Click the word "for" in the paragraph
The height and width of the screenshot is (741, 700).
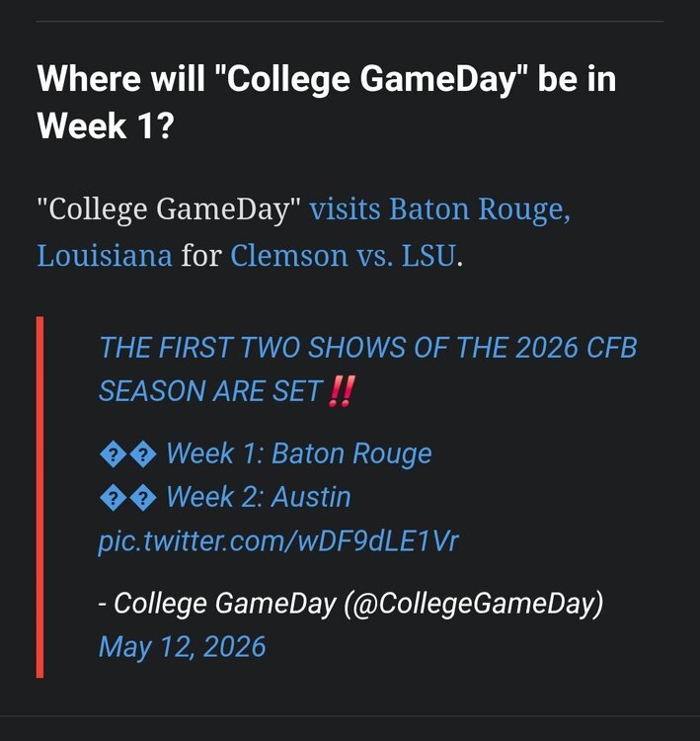point(201,256)
